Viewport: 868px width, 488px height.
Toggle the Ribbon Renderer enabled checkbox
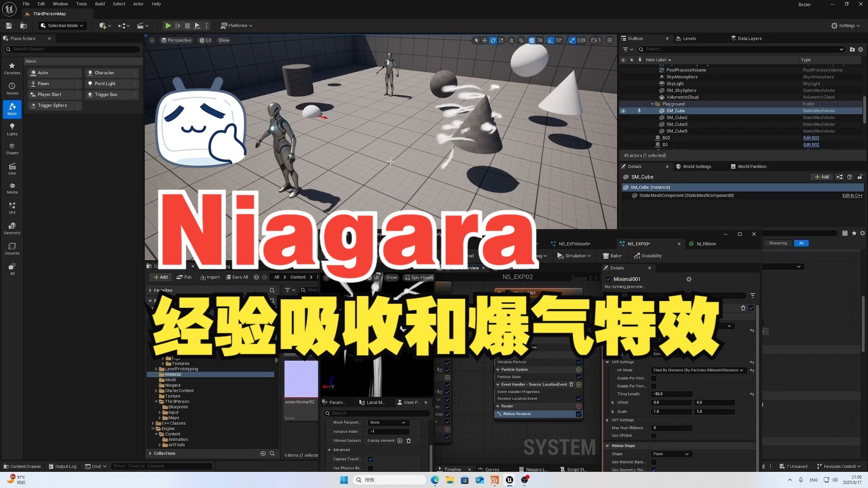point(579,414)
